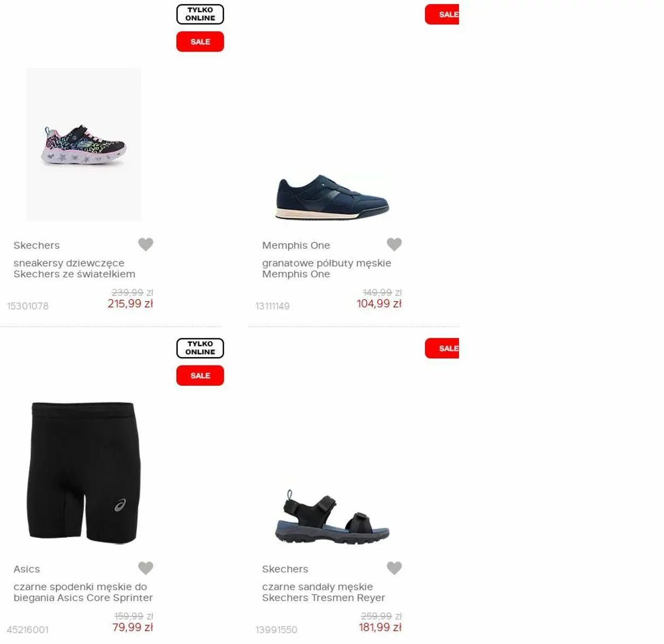Viewport: 664px width, 644px height.
Task: Favorite the Skechers light-up sneakers with heart icon
Action: (x=146, y=244)
